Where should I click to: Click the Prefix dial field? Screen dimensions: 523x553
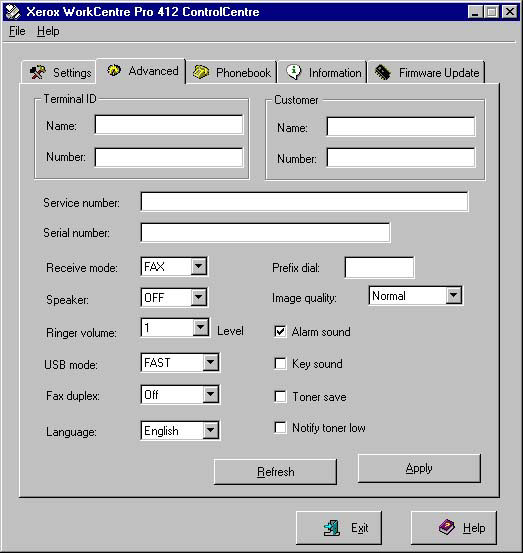click(379, 268)
